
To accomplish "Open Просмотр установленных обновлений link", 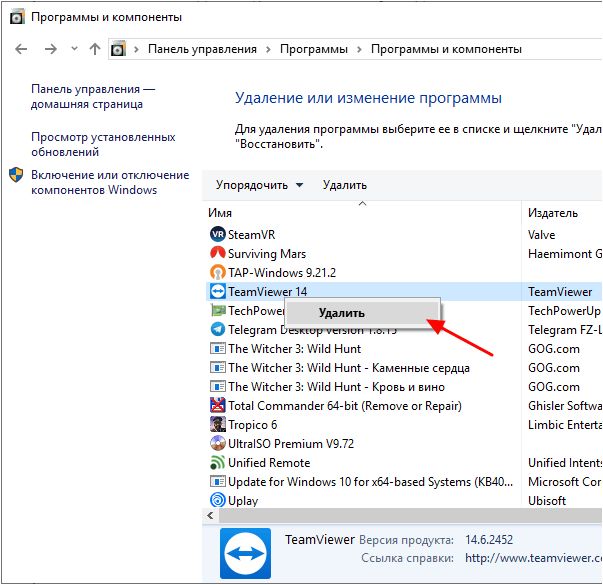I will click(x=103, y=144).
